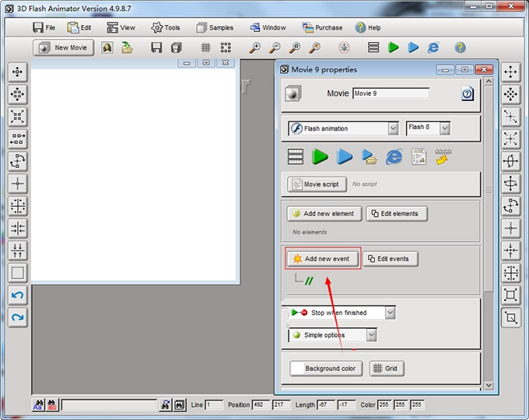This screenshot has height=420, width=529.
Task: Click the green play icon in properties panel
Action: [x=320, y=157]
